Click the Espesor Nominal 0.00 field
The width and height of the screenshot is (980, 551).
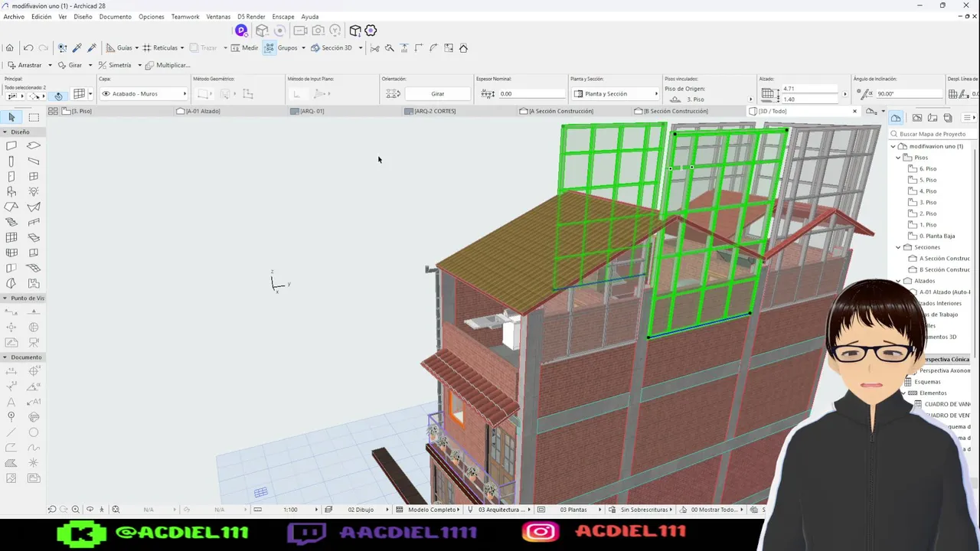531,93
